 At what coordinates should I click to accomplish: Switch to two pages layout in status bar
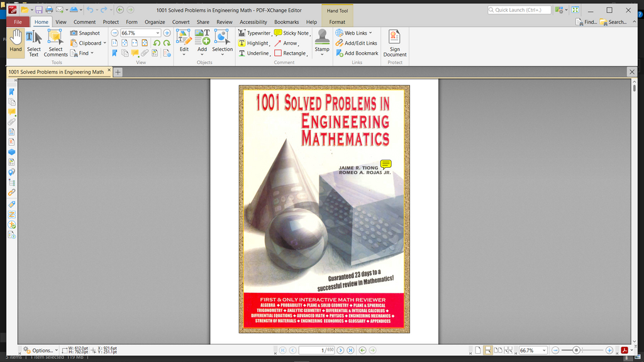click(x=498, y=350)
